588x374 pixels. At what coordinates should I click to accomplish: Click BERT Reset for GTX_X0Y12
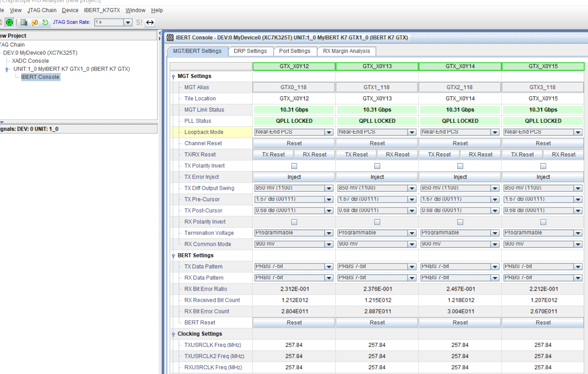click(x=294, y=323)
